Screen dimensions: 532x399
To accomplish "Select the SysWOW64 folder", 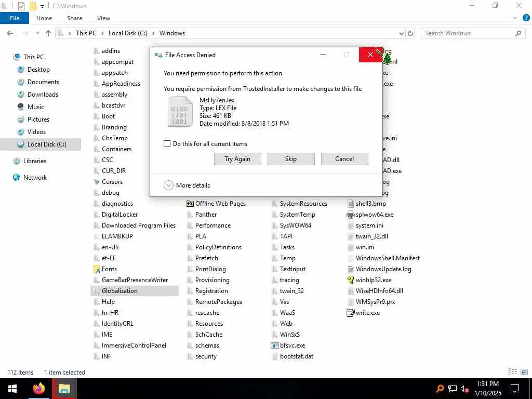I will (x=296, y=225).
